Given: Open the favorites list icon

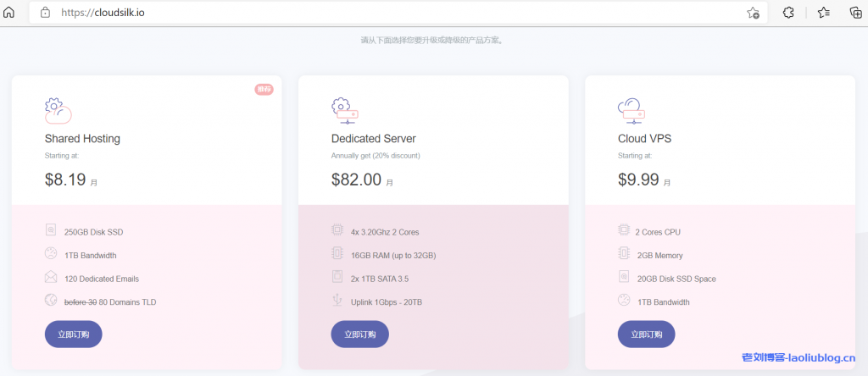Looking at the screenshot, I should [823, 12].
